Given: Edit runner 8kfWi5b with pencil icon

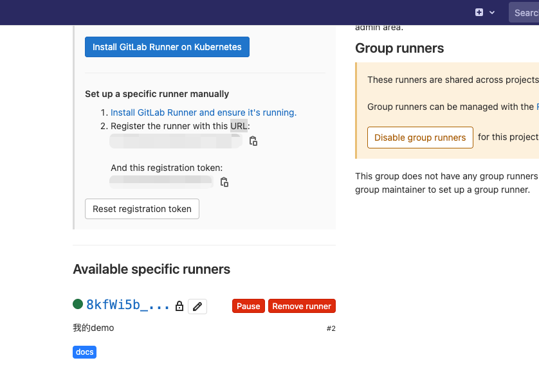Looking at the screenshot, I should tap(197, 306).
